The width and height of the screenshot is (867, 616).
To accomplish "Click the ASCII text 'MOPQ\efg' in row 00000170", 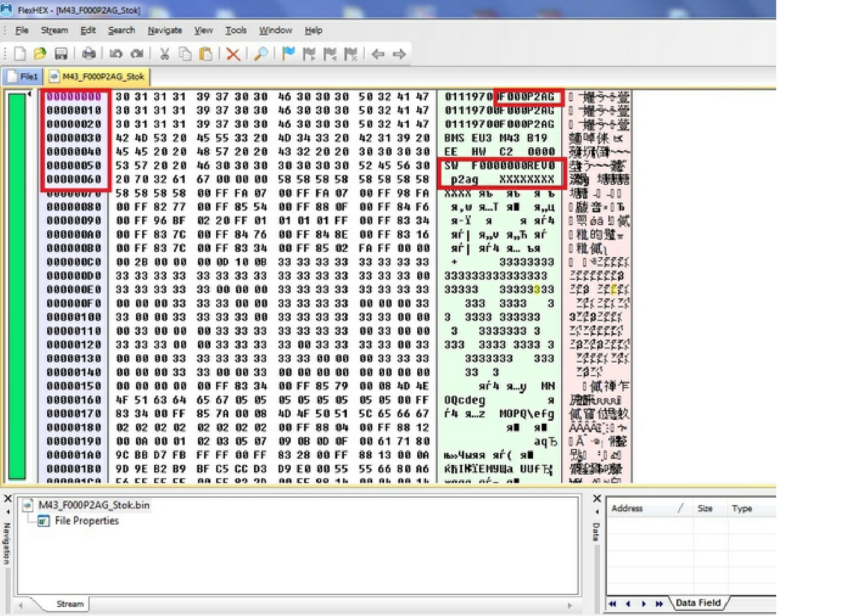I will (x=527, y=414).
